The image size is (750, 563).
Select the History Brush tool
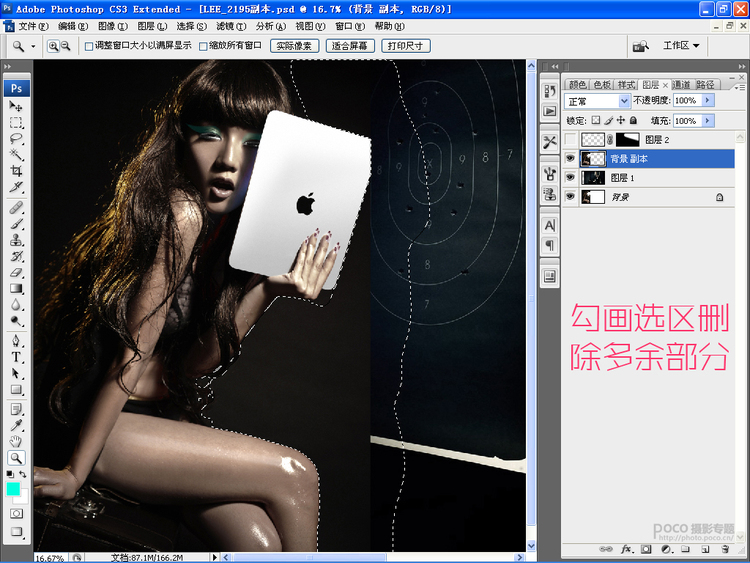tap(16, 256)
